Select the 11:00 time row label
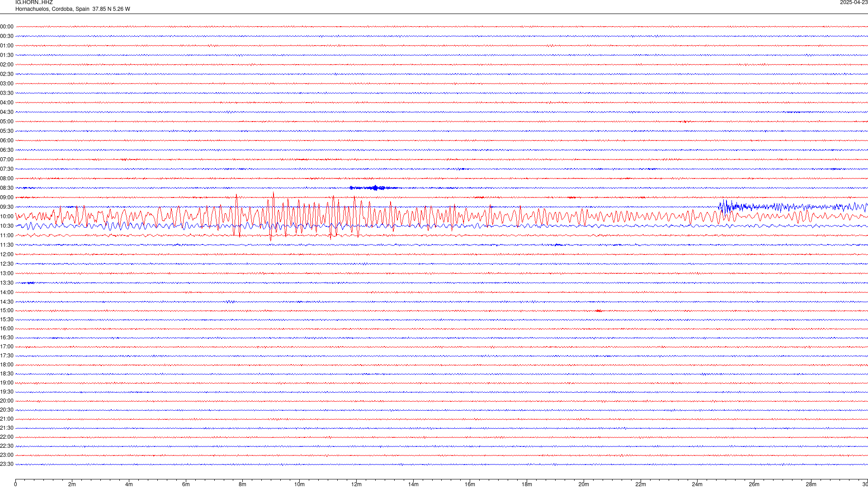868x488 pixels. point(7,235)
